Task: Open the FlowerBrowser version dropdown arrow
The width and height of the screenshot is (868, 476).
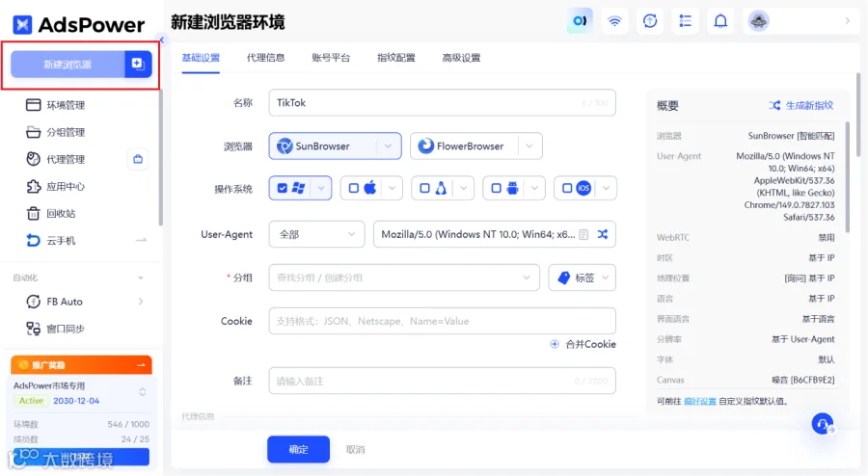Action: coord(529,145)
